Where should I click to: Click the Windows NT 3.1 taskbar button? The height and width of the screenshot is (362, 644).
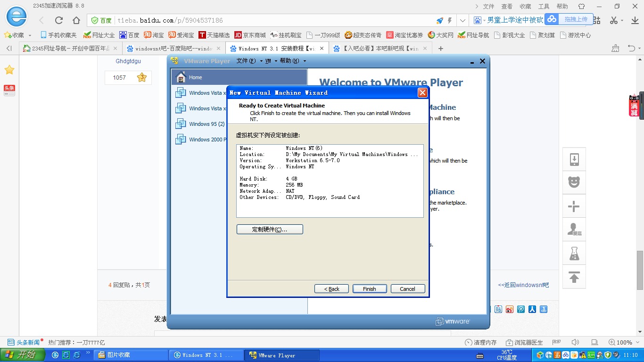206,355
